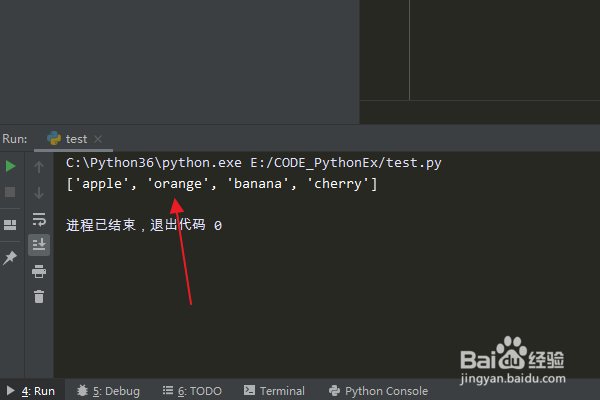
Task: Open the Python Console tool window
Action: tap(378, 391)
